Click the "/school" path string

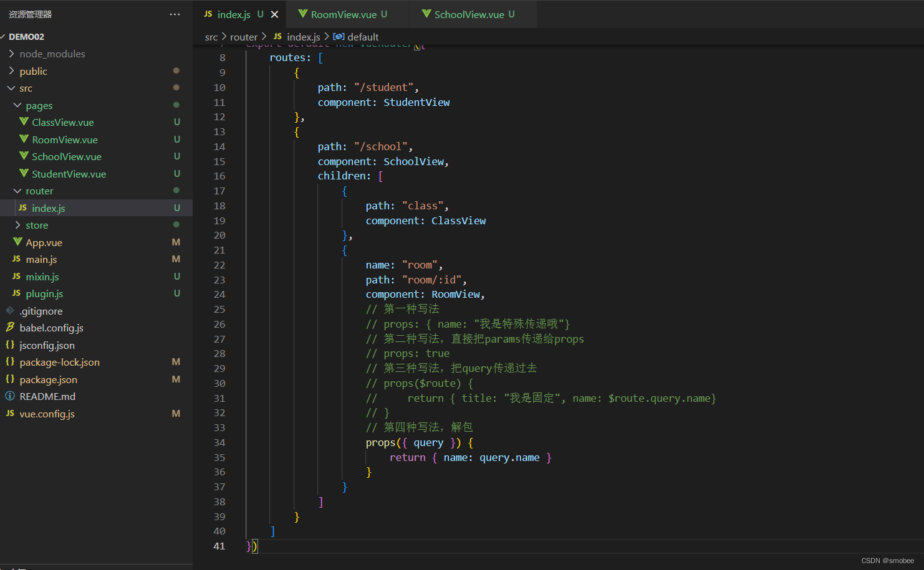coord(380,146)
